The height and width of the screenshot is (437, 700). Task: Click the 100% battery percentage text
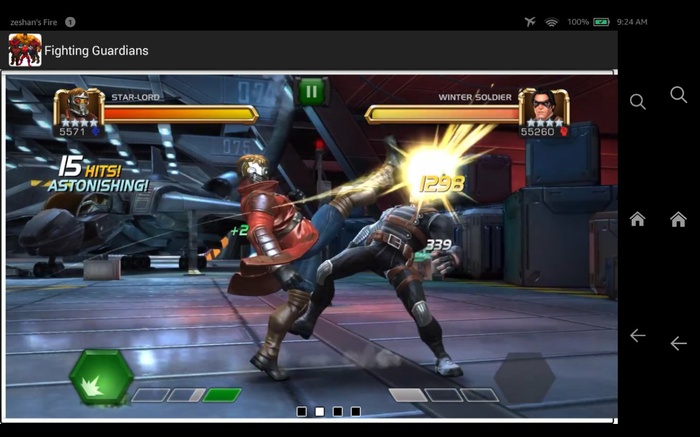coord(578,22)
